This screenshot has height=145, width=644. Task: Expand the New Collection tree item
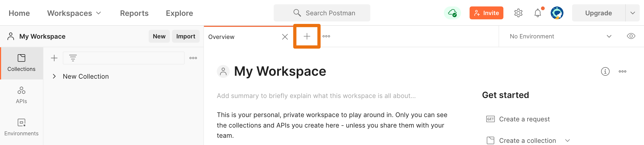[x=54, y=77]
